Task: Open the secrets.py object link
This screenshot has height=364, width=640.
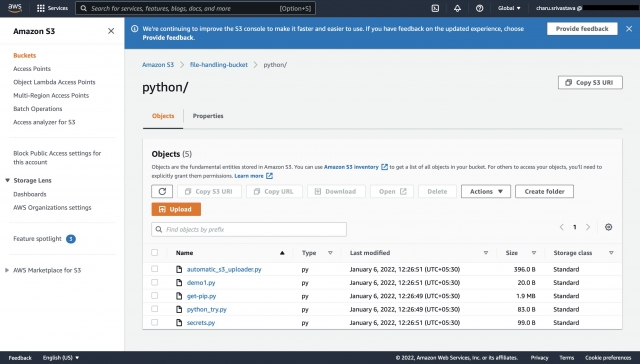Action: pos(200,322)
